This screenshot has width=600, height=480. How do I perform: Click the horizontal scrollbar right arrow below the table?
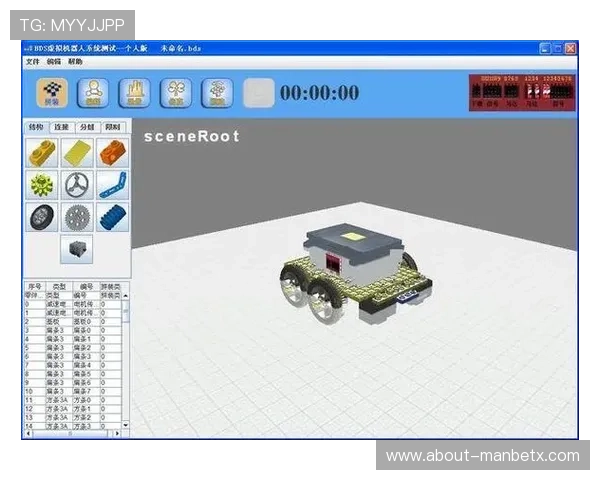pyautogui.click(x=118, y=433)
